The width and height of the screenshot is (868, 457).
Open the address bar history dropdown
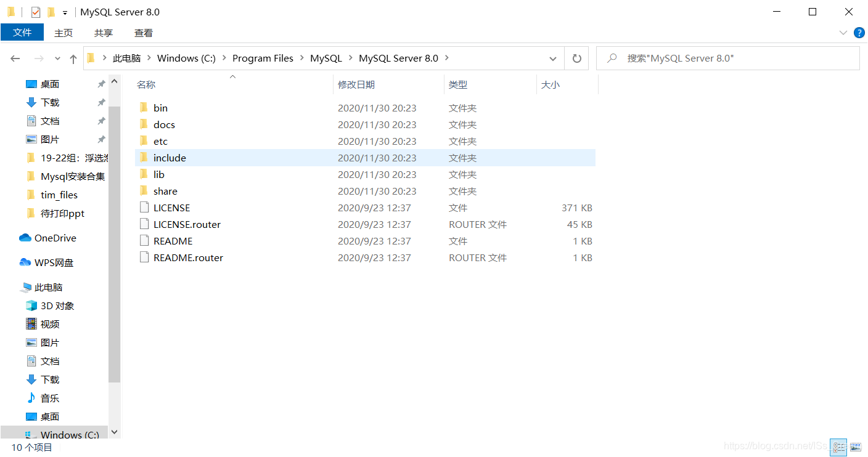click(x=553, y=59)
